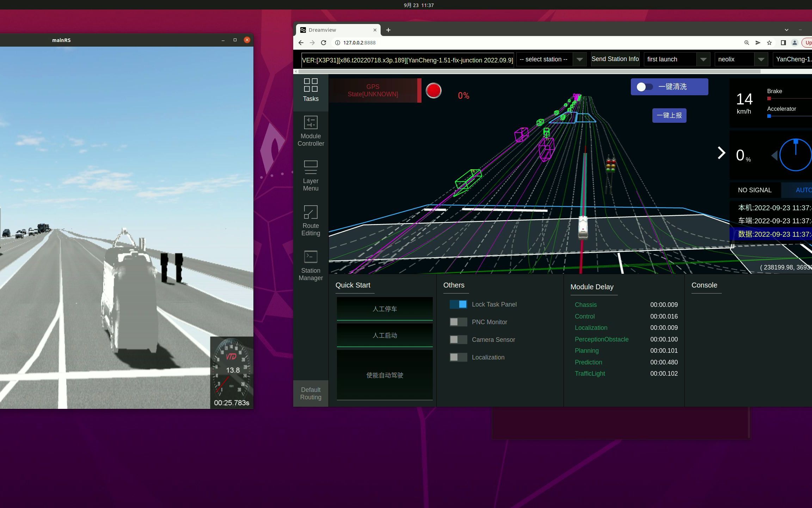The image size is (812, 508).
Task: Expand the first launch dropdown
Action: [x=703, y=59]
